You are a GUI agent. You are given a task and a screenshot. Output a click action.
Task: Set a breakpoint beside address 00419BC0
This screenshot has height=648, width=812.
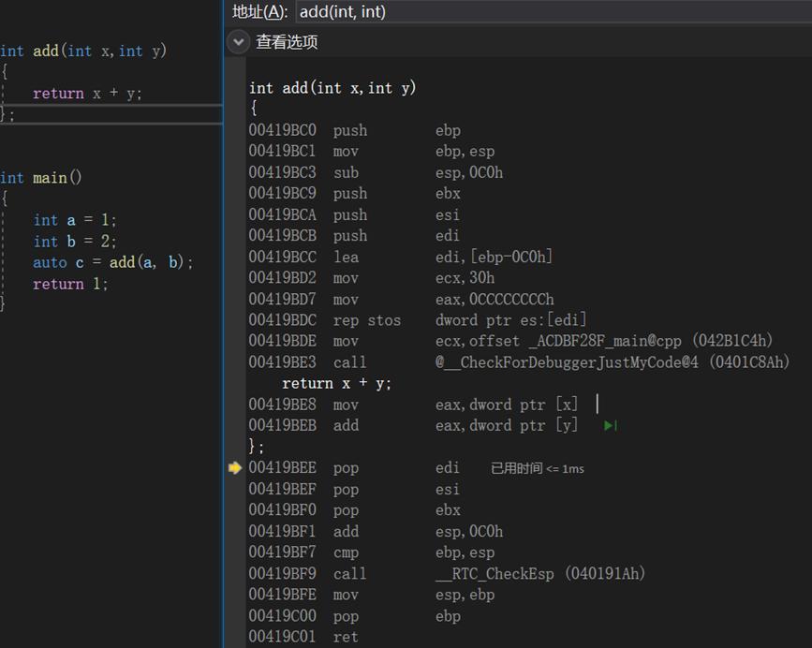(235, 130)
